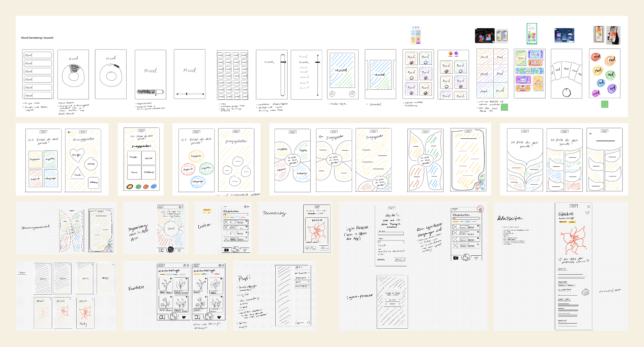Image resolution: width=644 pixels, height=347 pixels.
Task: Click the red-circled logout icon
Action: point(480,209)
